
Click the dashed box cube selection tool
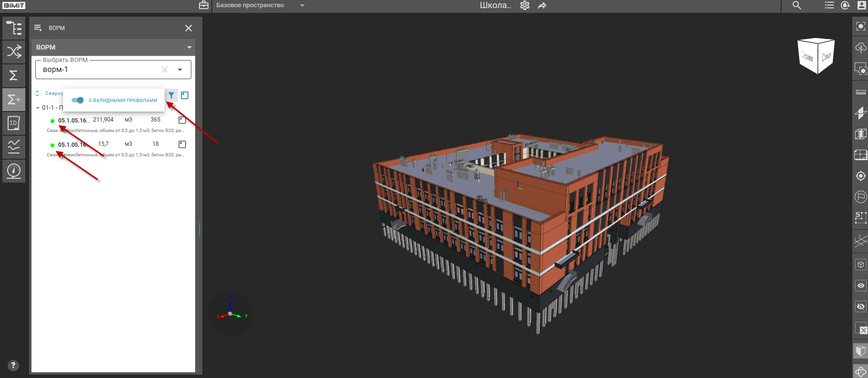[860, 265]
